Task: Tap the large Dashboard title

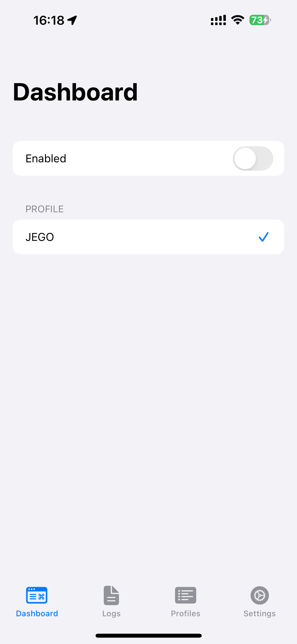Action: click(75, 92)
